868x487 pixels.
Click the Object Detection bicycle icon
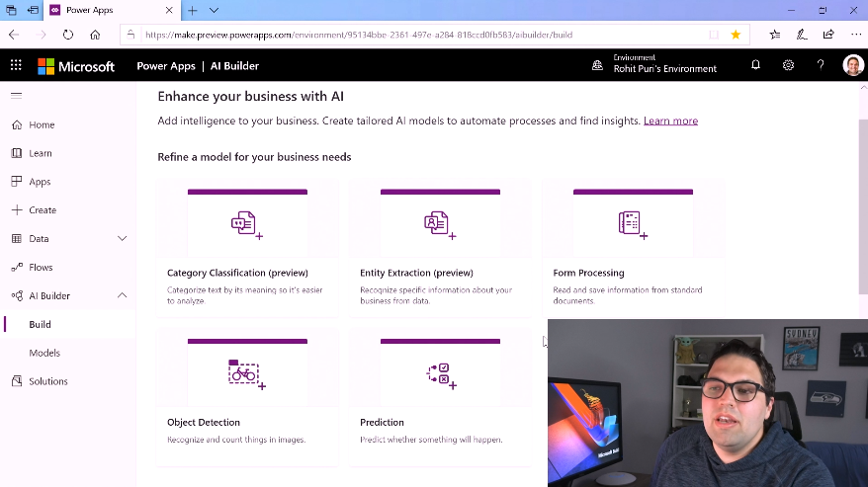[x=247, y=374]
